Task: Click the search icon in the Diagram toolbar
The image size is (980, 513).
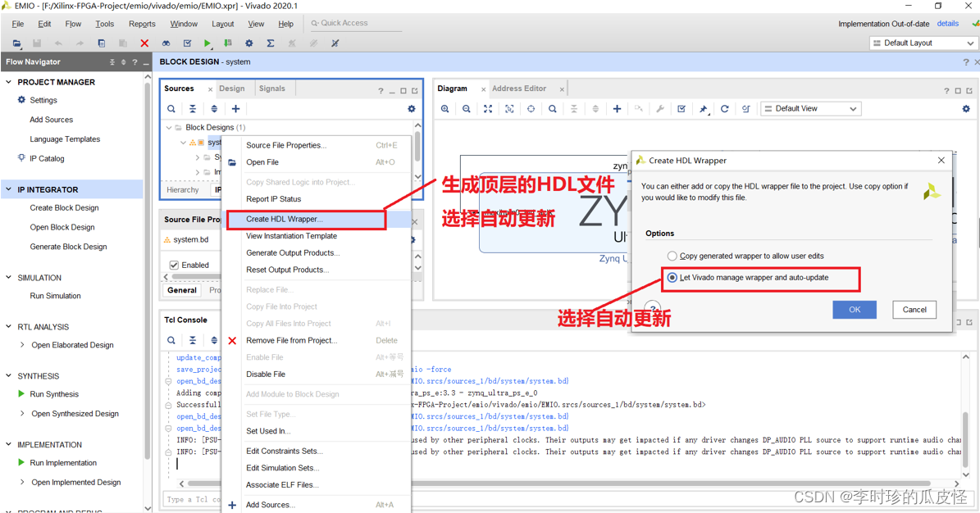Action: point(553,109)
